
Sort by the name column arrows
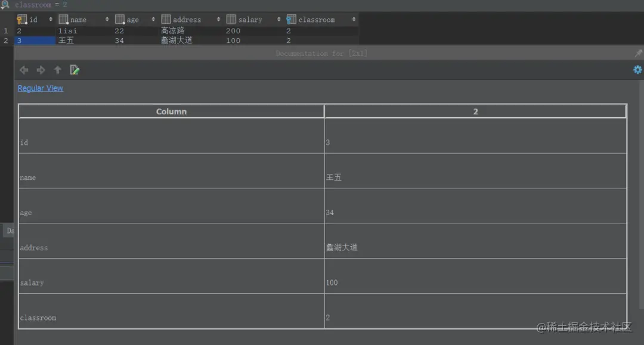107,19
